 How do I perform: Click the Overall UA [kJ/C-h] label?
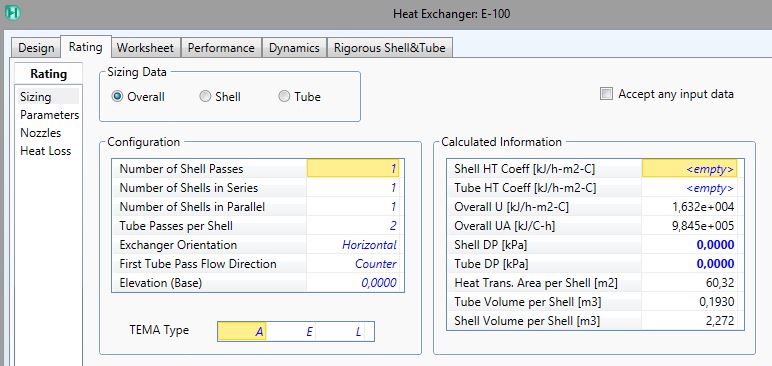pos(505,226)
